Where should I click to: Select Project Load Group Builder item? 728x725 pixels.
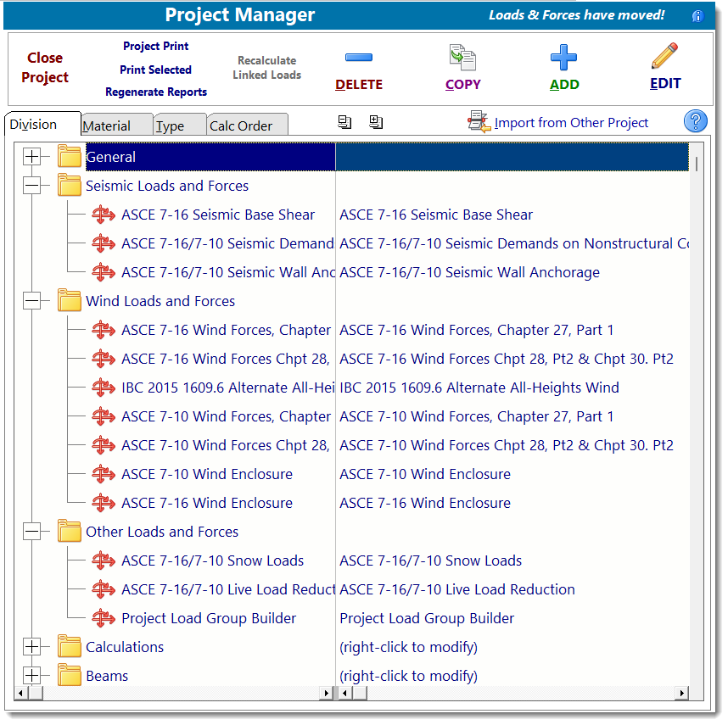point(208,618)
